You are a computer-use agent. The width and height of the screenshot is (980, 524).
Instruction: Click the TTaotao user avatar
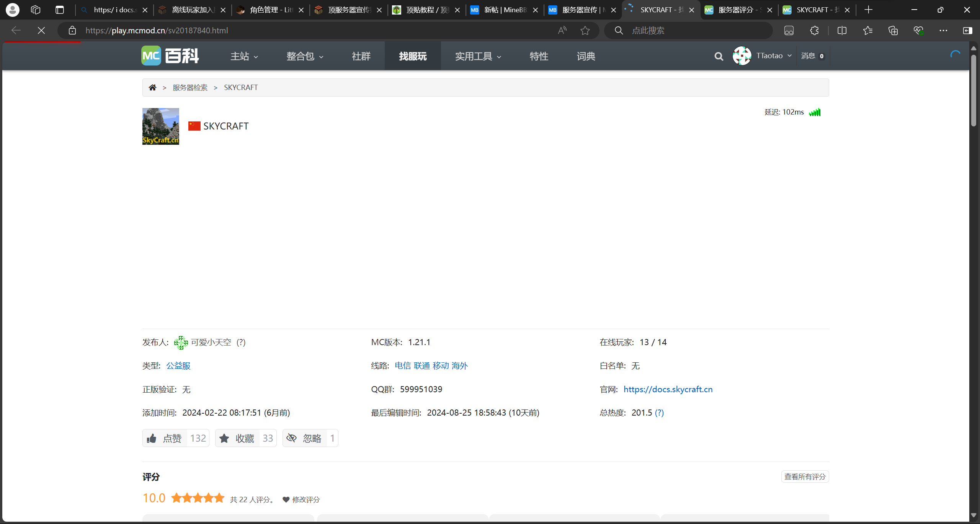point(742,56)
